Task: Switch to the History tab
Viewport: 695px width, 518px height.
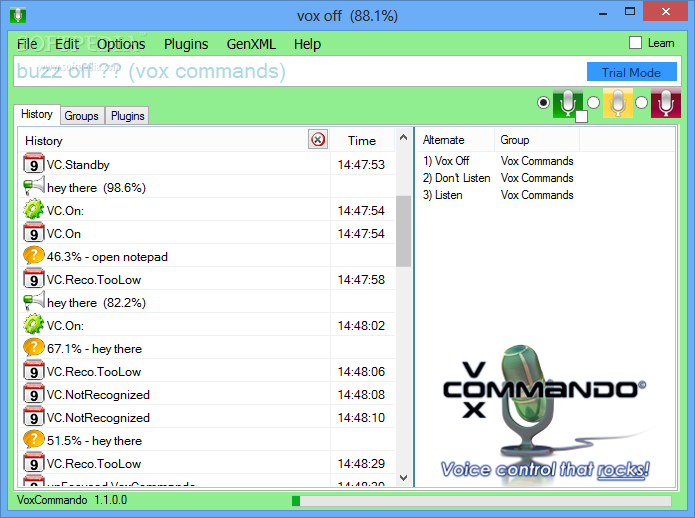Action: click(37, 114)
